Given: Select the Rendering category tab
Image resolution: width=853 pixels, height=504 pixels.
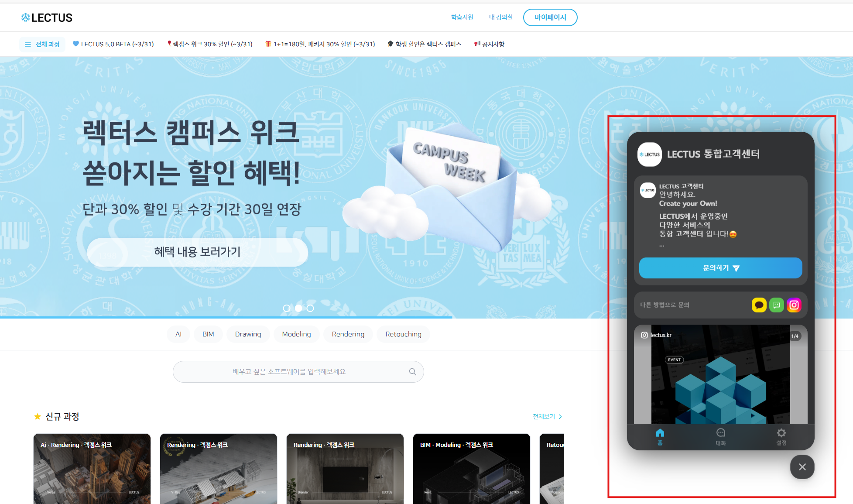Looking at the screenshot, I should [x=348, y=334].
